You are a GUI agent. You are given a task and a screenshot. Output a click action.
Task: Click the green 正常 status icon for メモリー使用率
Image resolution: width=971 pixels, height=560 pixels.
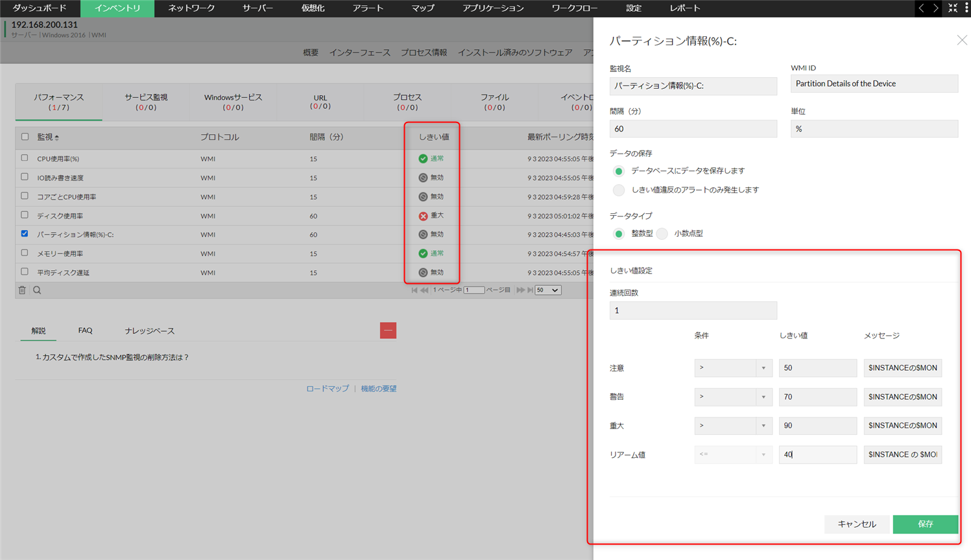[x=423, y=253]
